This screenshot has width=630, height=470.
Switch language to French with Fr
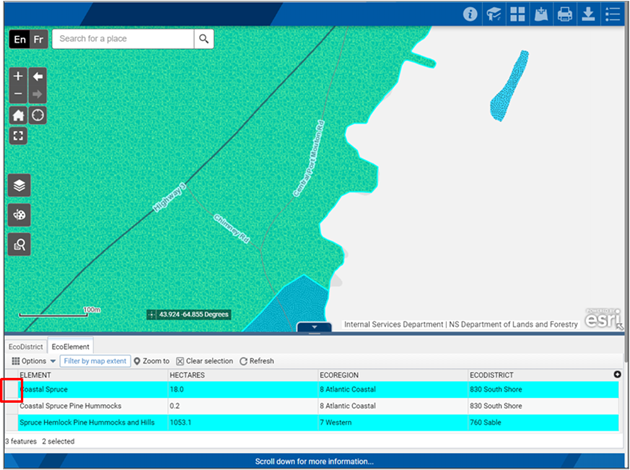point(39,39)
